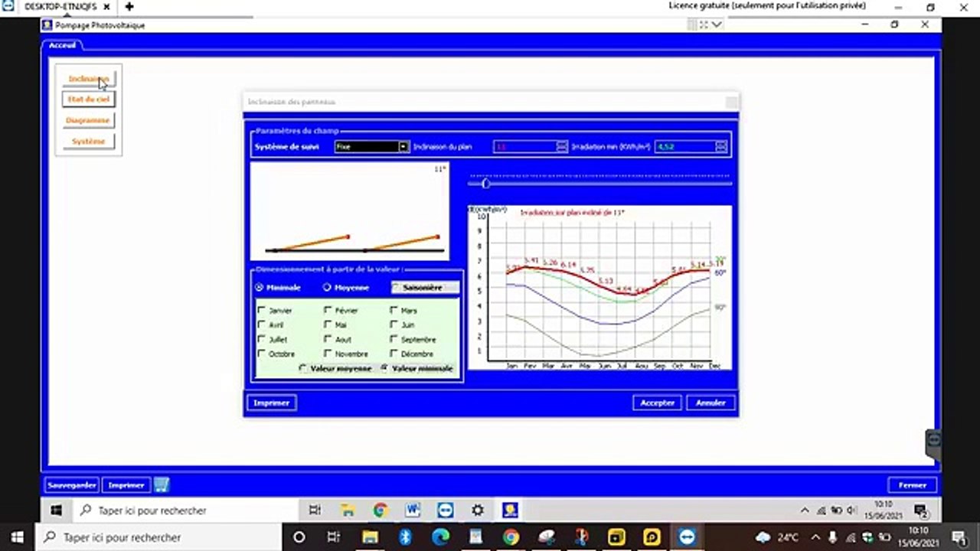980x551 pixels.
Task: Click the Fermer button
Action: (913, 485)
